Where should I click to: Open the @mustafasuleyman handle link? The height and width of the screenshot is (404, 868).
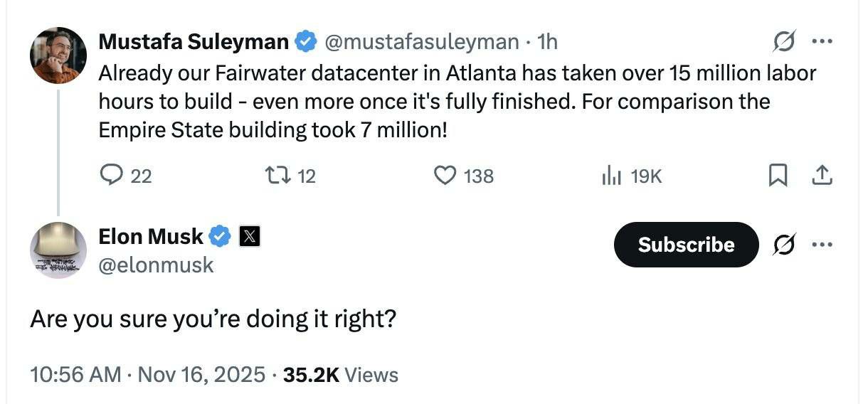click(x=422, y=42)
